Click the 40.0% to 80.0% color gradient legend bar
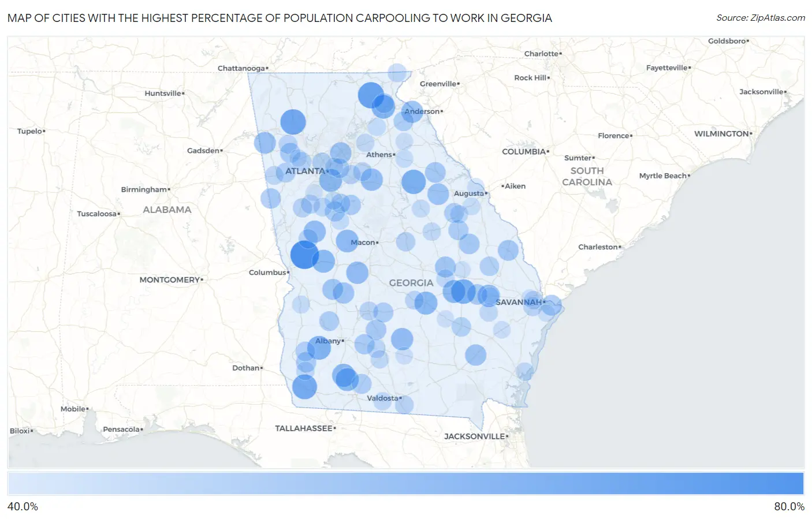 point(405,484)
